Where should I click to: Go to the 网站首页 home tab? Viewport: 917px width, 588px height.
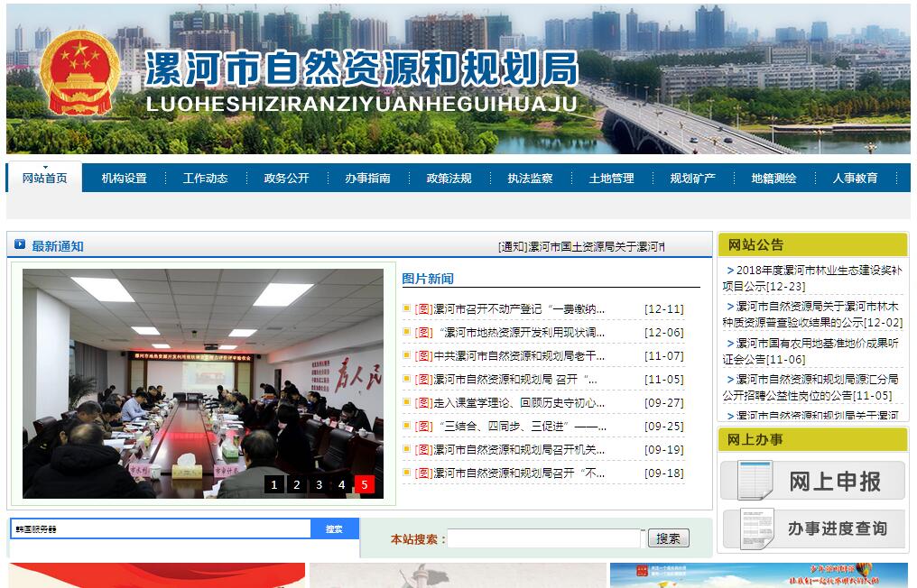point(44,178)
